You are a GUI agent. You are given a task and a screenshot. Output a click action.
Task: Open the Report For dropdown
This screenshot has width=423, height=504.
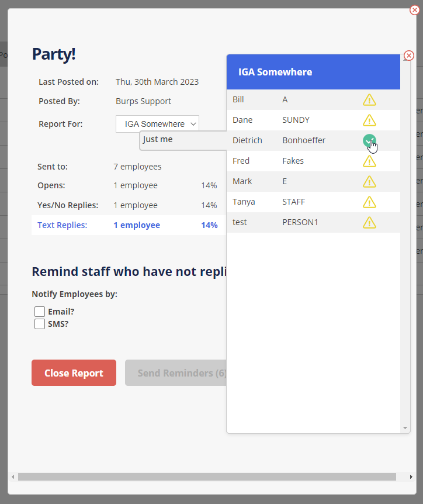157,124
